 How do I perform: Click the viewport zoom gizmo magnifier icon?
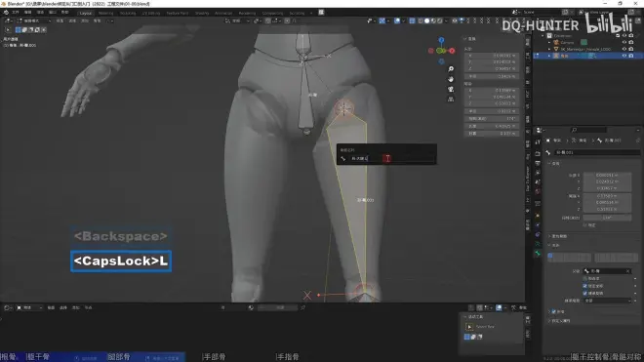pos(451,69)
